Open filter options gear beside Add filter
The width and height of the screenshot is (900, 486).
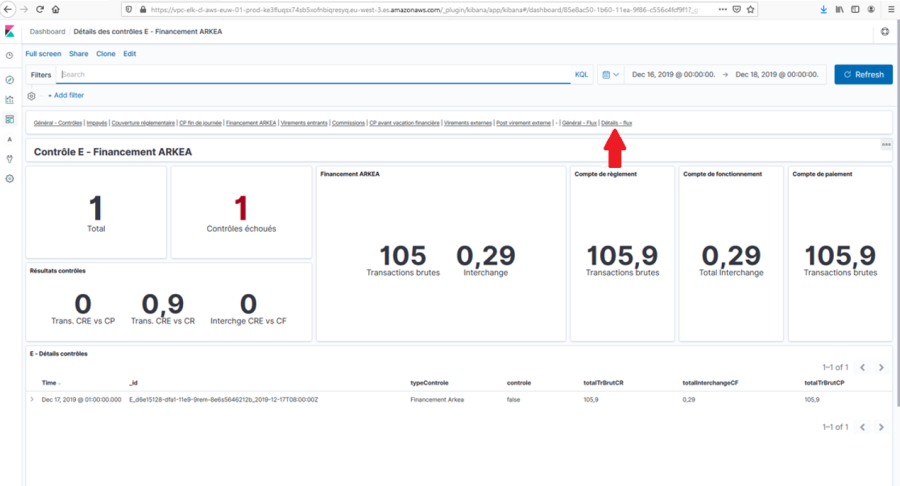tap(32, 96)
